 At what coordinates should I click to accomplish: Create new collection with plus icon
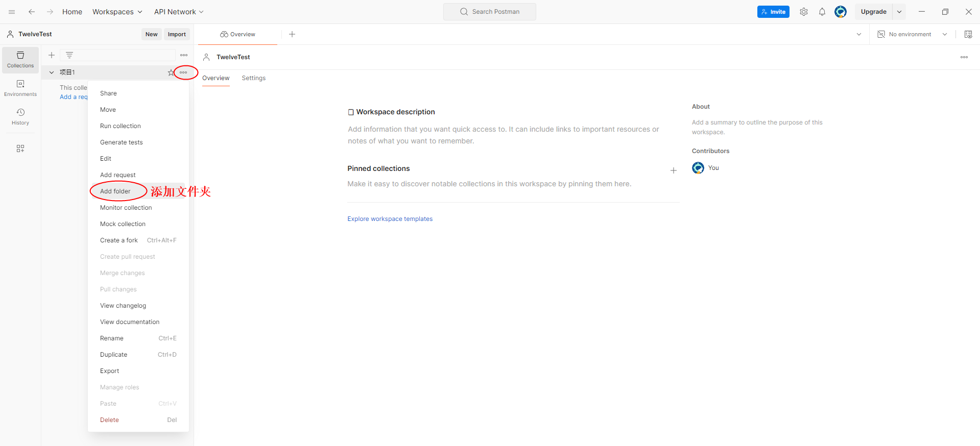point(52,55)
